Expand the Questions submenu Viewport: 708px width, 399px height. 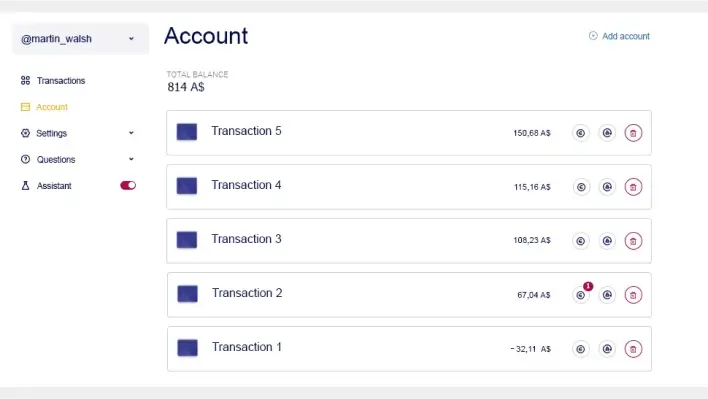pyautogui.click(x=131, y=159)
